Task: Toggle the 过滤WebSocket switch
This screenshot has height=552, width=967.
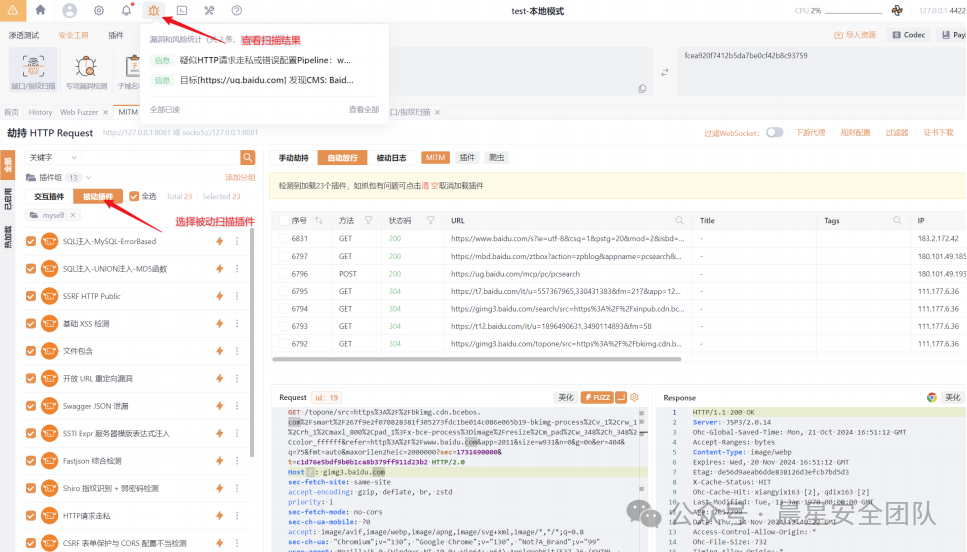Action: point(774,132)
